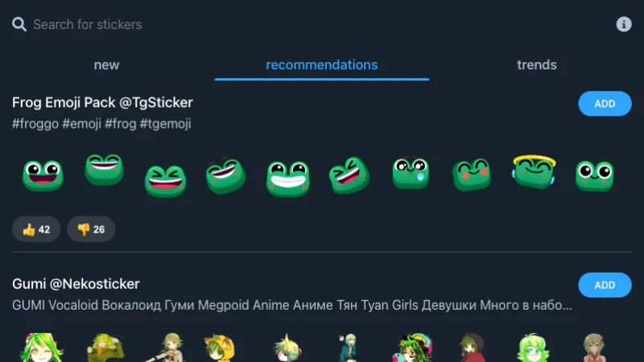Select the frog sticker with yellow halo
Screen dimensions: 644x362
pos(533,171)
